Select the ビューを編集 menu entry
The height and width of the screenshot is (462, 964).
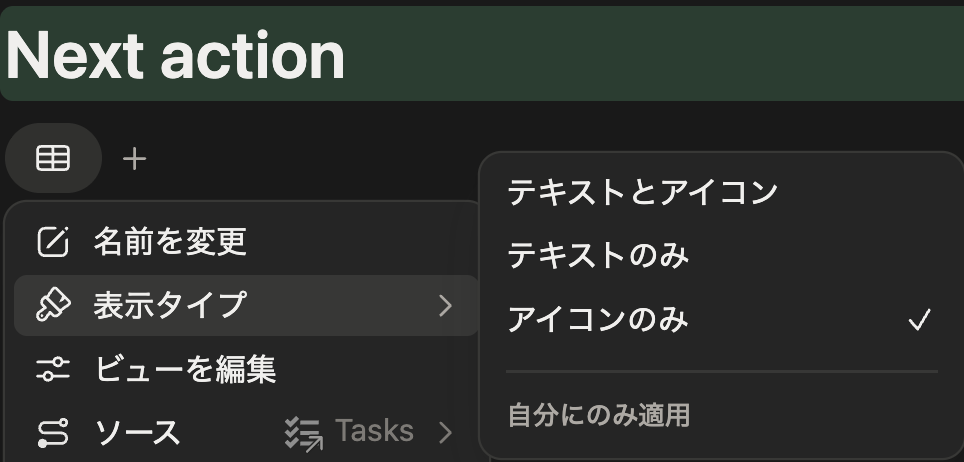tap(246, 369)
